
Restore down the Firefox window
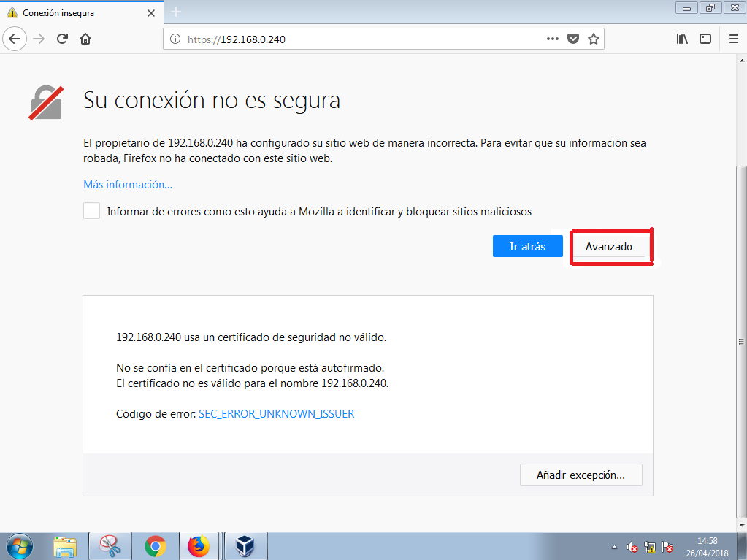[x=710, y=8]
